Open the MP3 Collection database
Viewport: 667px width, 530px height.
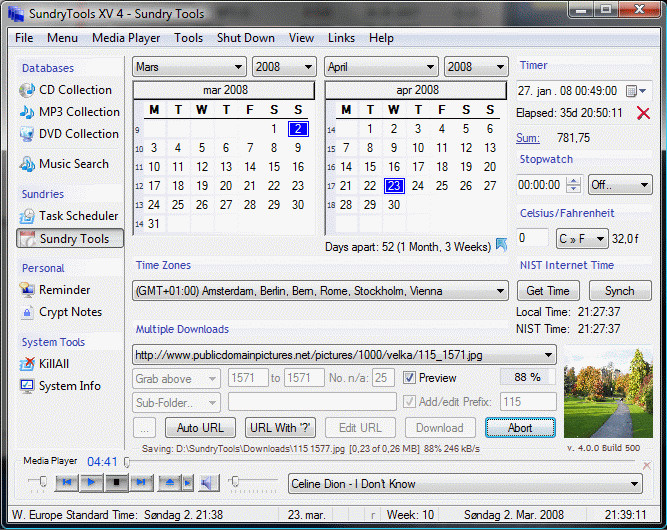tap(69, 112)
